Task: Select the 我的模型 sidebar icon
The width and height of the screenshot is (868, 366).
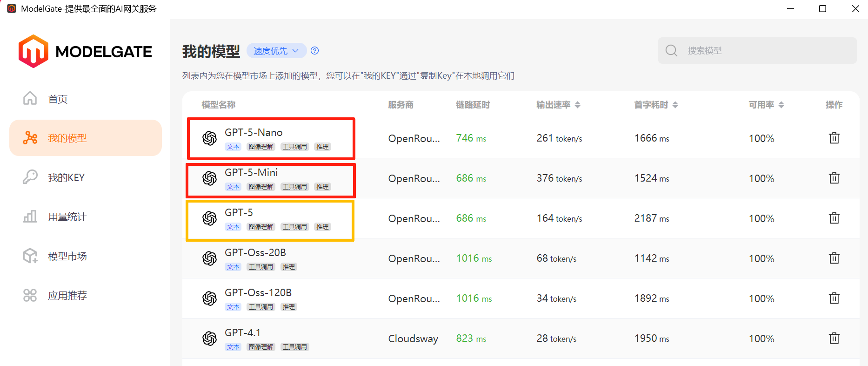Action: (30, 138)
